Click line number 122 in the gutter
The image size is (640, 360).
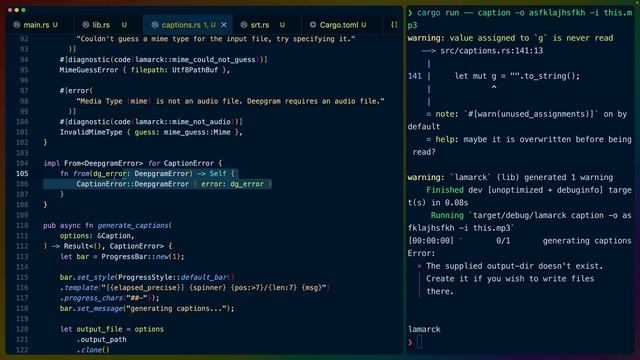pyautogui.click(x=22, y=350)
